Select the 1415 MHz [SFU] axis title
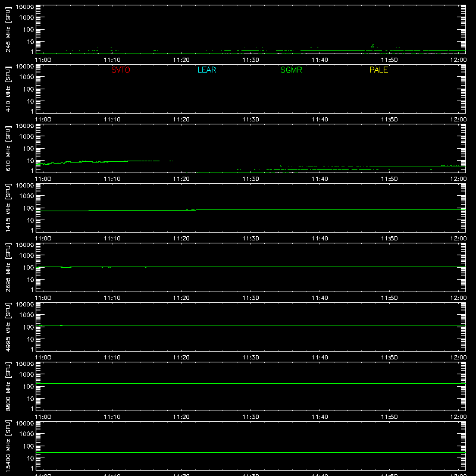 (8, 208)
